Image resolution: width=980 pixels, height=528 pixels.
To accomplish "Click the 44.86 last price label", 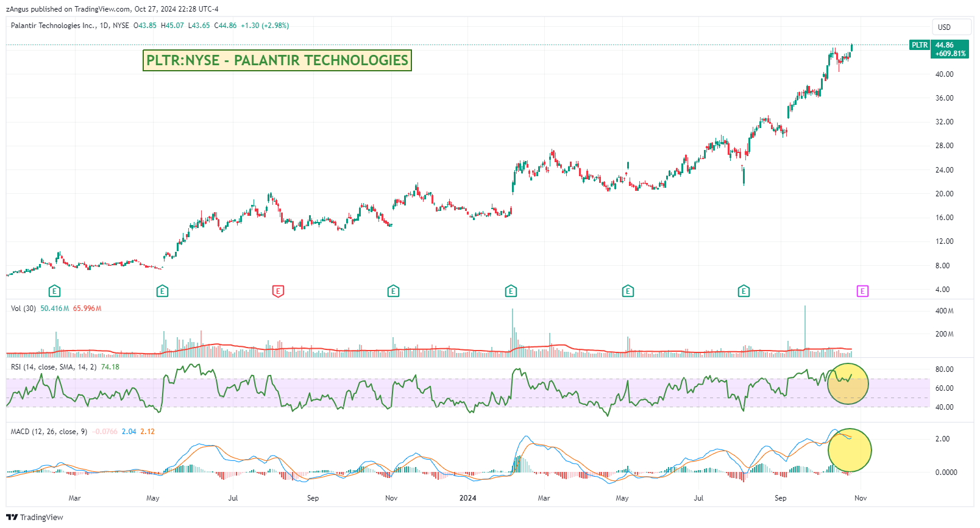I will click(945, 45).
